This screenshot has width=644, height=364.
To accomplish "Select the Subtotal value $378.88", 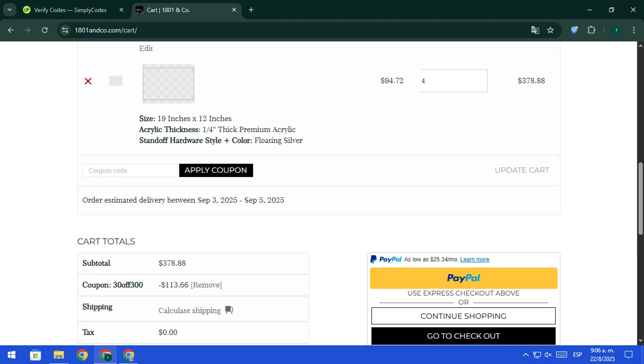I will (x=172, y=263).
